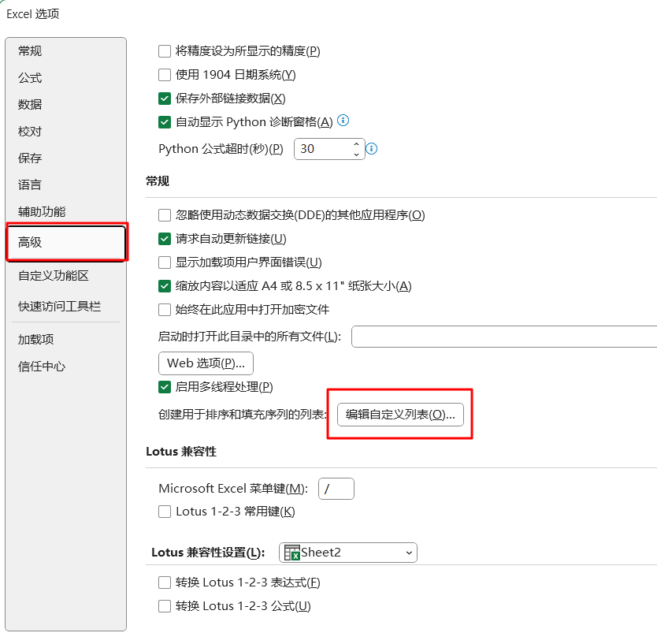Open the 常规 options category

(x=30, y=51)
